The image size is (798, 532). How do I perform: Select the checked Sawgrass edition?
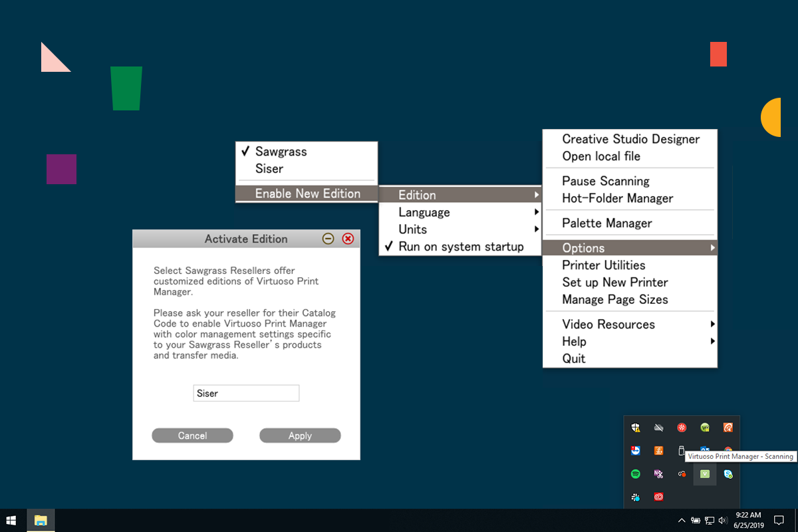coord(307,152)
